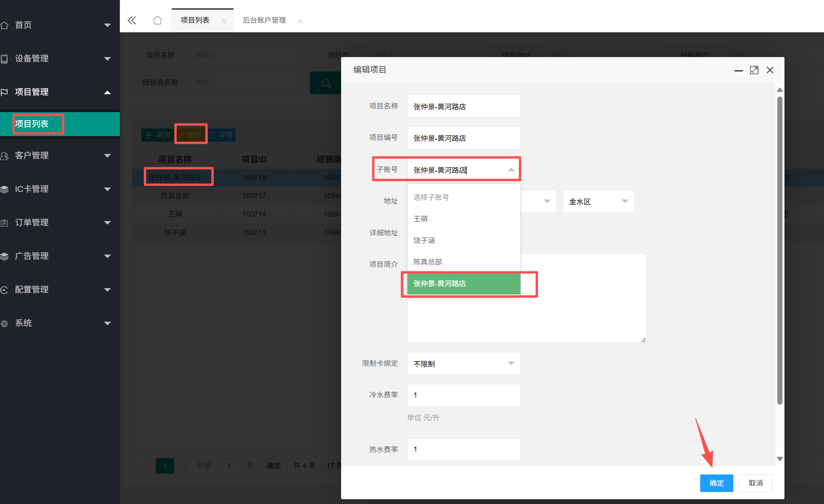Confirm edits with blue 确定 button

click(x=717, y=483)
